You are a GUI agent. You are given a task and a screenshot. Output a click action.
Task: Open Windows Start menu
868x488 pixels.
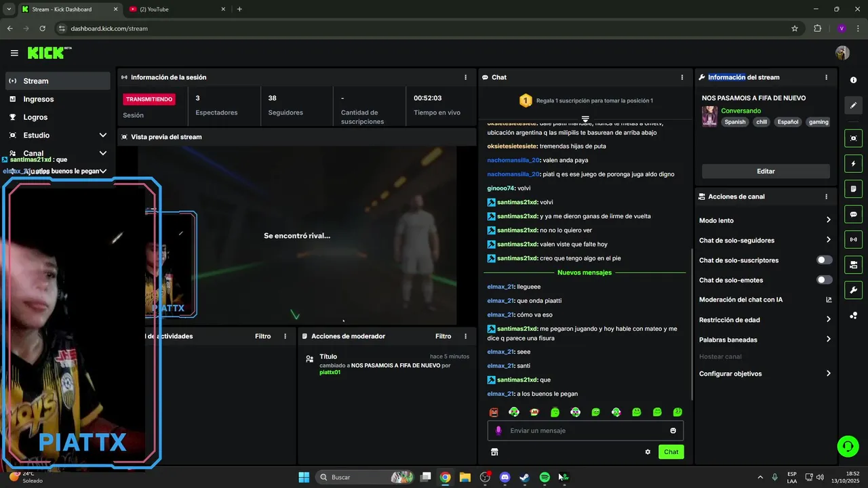[304, 477]
